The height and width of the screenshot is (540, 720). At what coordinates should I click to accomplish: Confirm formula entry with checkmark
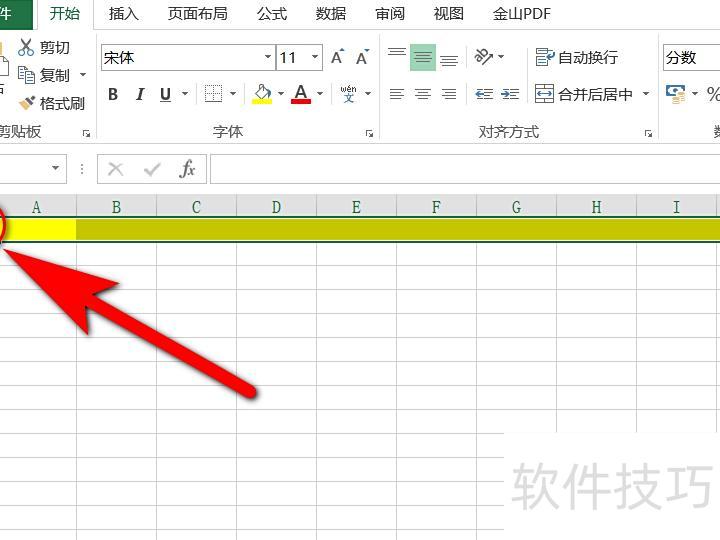point(152,169)
